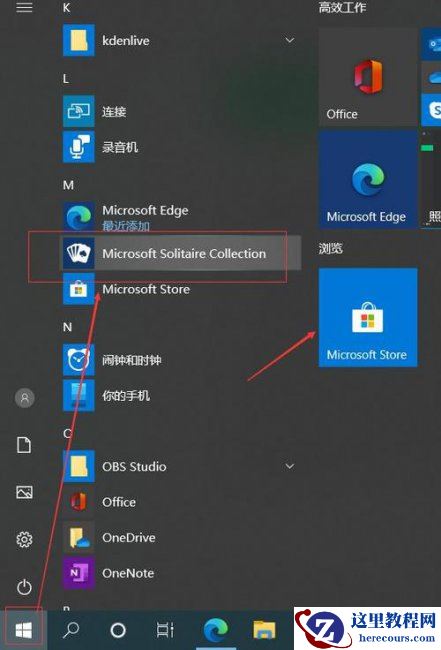Image resolution: width=441 pixels, height=650 pixels.
Task: Click the Skype tile at right edge
Action: pos(431,110)
